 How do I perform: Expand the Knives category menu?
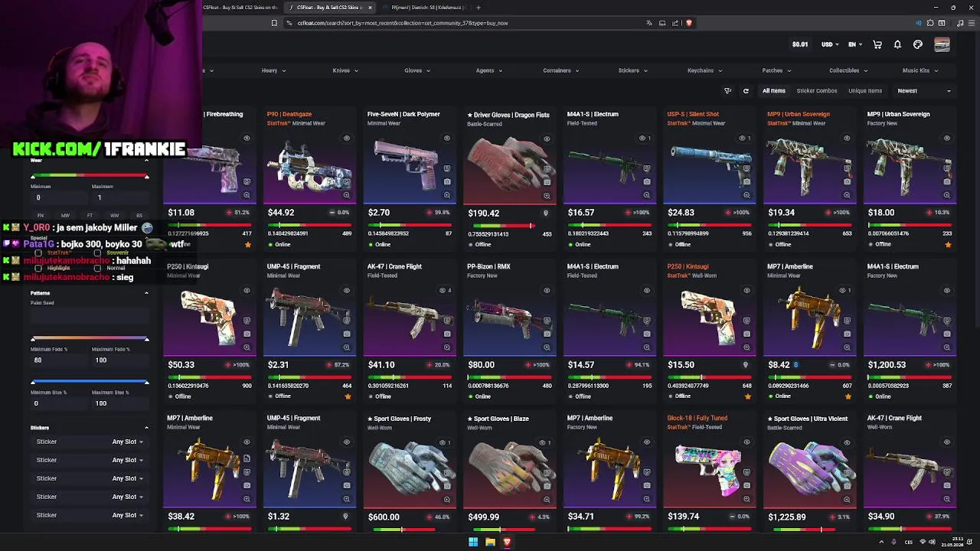click(x=345, y=70)
